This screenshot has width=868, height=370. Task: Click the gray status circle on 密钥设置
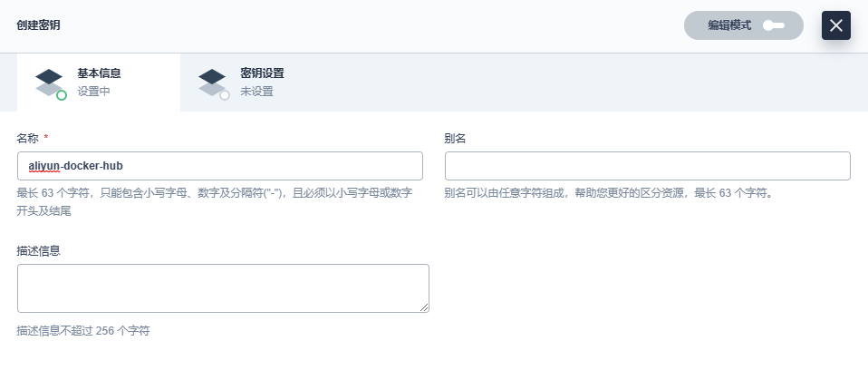(225, 94)
